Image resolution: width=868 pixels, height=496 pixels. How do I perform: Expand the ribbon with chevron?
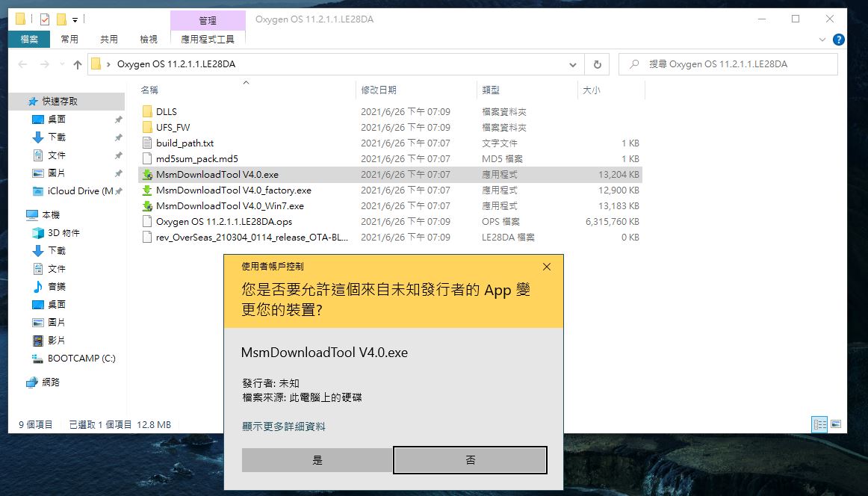tap(822, 40)
